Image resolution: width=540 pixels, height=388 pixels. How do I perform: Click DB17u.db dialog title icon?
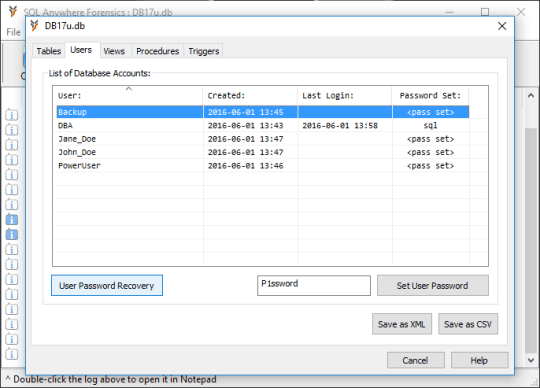click(34, 25)
